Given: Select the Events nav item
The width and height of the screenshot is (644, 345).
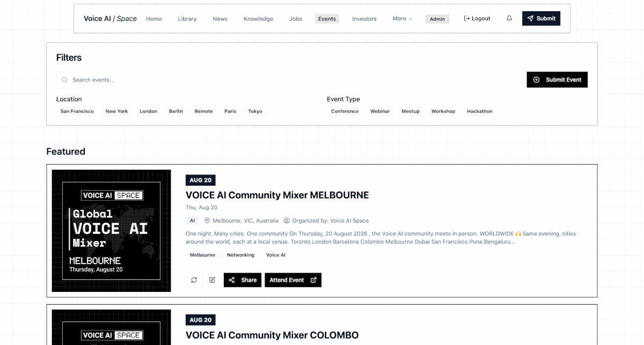Looking at the screenshot, I should pyautogui.click(x=327, y=19).
